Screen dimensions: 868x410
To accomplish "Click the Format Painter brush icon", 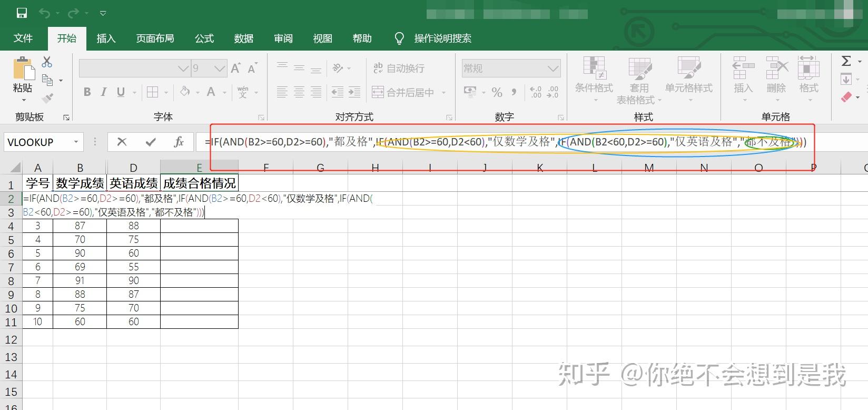I will click(47, 98).
